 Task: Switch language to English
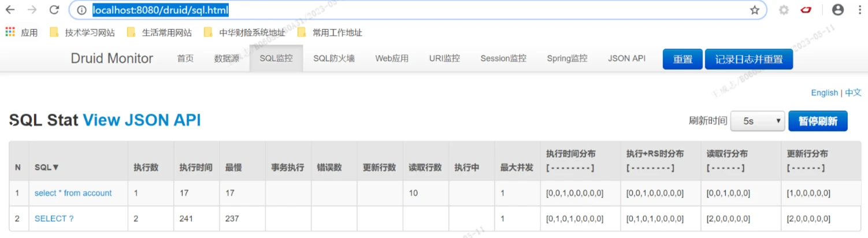coord(824,92)
